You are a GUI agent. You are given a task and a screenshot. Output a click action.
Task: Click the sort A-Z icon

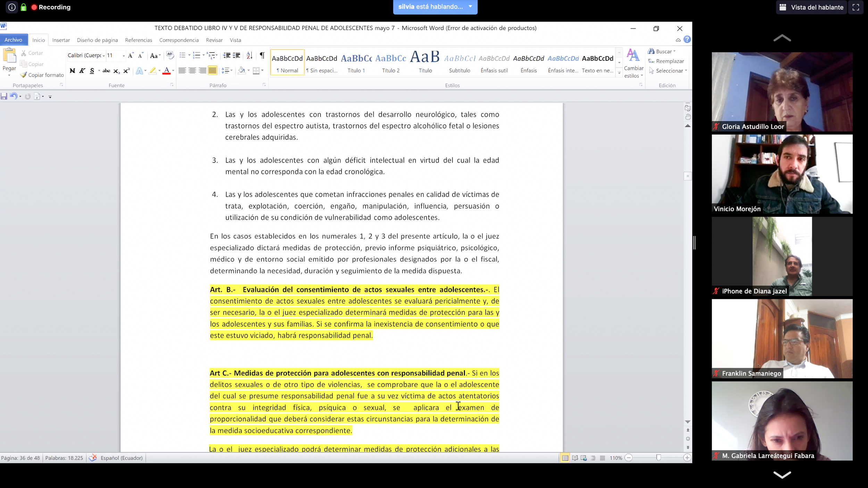[x=249, y=55]
